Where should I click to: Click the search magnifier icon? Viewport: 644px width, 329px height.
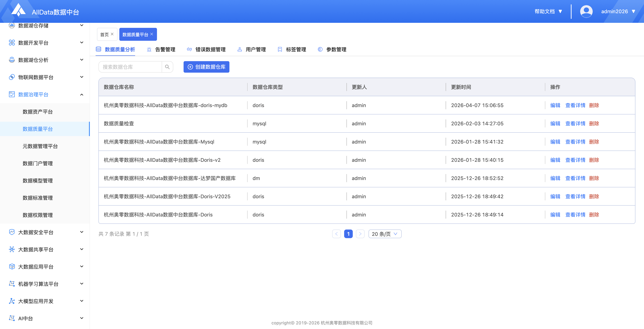pyautogui.click(x=167, y=67)
